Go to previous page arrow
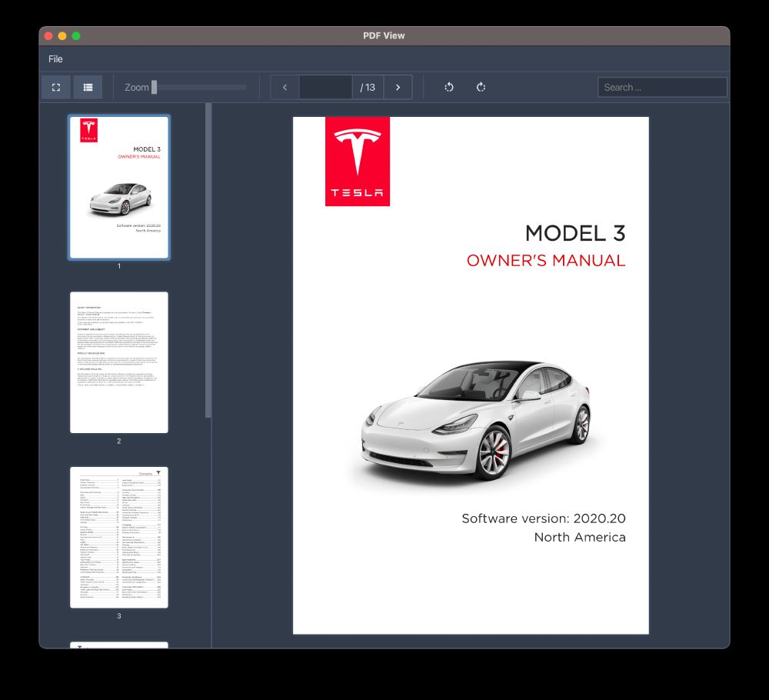The height and width of the screenshot is (700, 769). tap(285, 88)
